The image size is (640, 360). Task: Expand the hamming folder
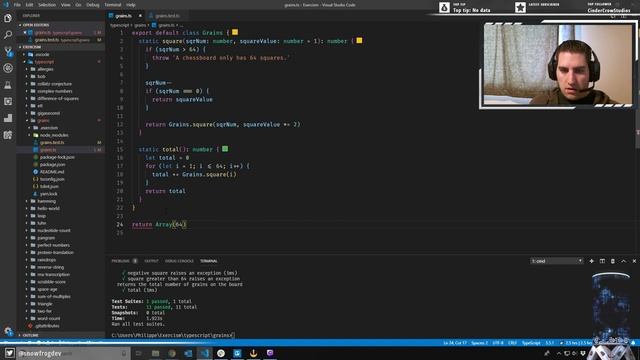pos(47,201)
